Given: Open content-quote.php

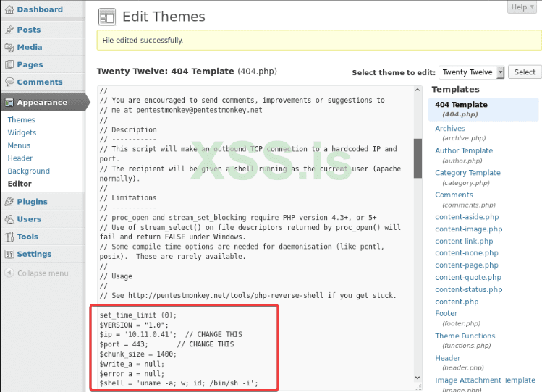Looking at the screenshot, I should [x=468, y=277].
